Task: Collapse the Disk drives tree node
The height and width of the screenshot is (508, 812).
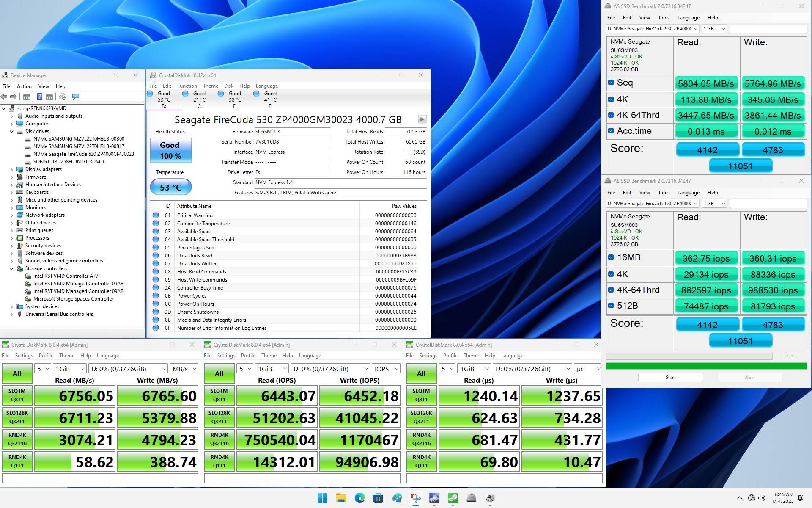Action: 12,131
